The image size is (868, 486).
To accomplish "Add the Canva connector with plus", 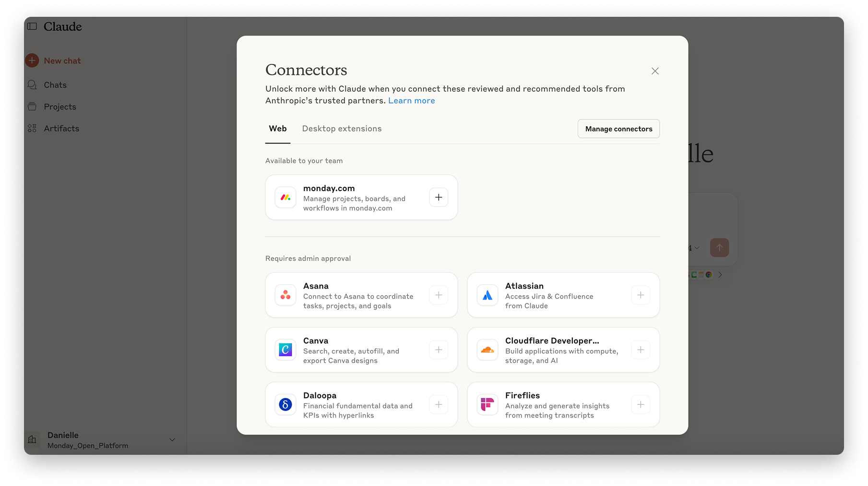I will [x=439, y=350].
